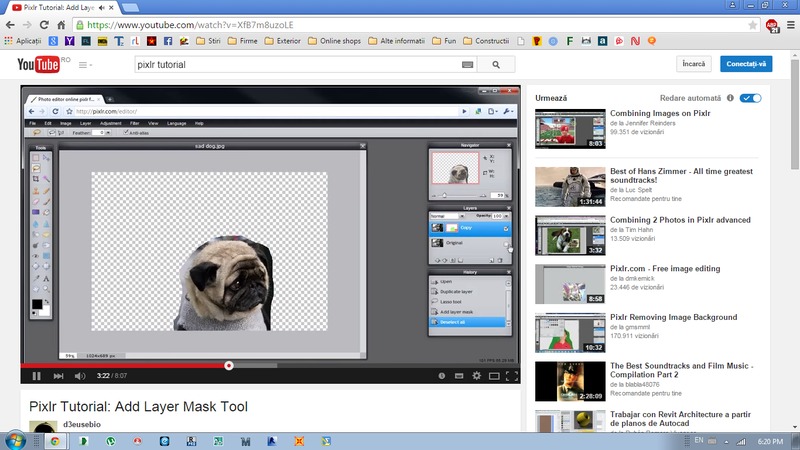Click the foreground color swatch in video
Screen dimensions: 800x450
[x=37, y=304]
